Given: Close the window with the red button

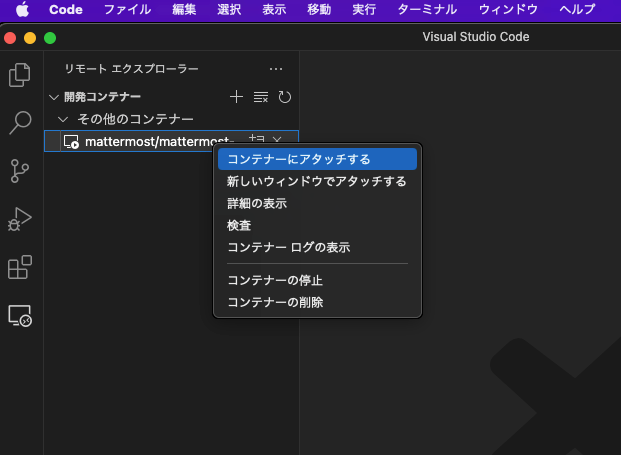Looking at the screenshot, I should [x=10, y=38].
